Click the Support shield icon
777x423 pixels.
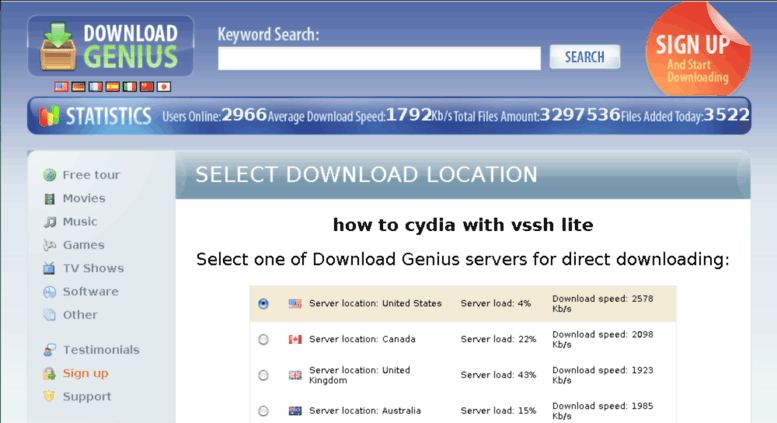coord(49,396)
